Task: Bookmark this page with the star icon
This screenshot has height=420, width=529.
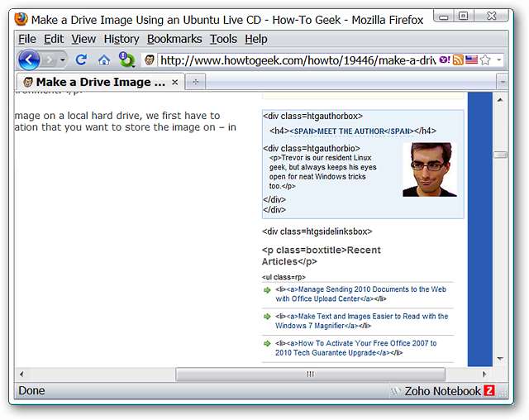Action: [485, 60]
